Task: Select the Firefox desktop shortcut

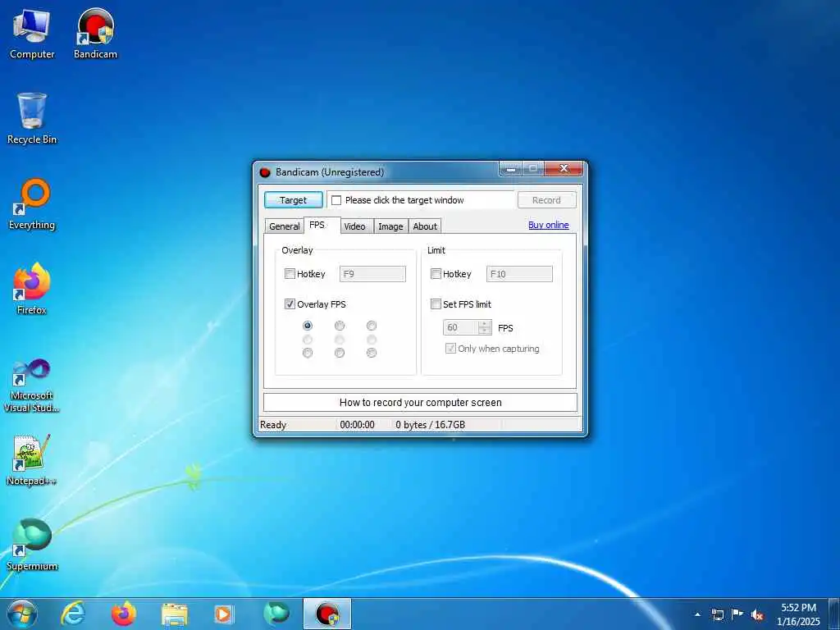Action: (32, 290)
